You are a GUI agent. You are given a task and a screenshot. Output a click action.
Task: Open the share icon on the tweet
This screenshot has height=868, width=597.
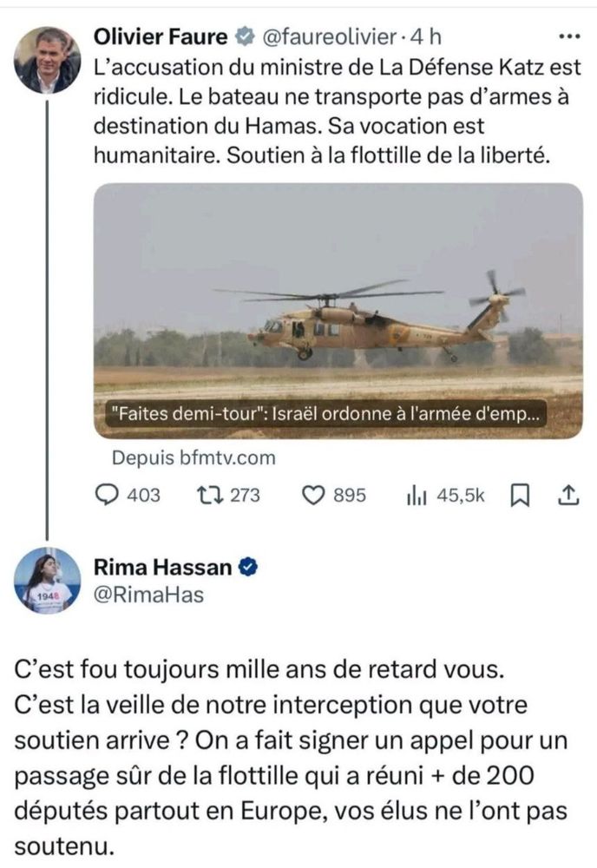(568, 493)
